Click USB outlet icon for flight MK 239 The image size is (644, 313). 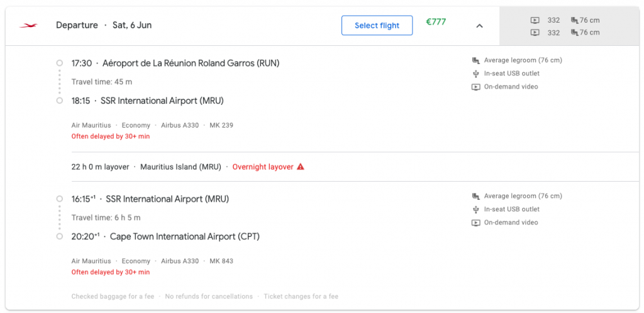(476, 74)
